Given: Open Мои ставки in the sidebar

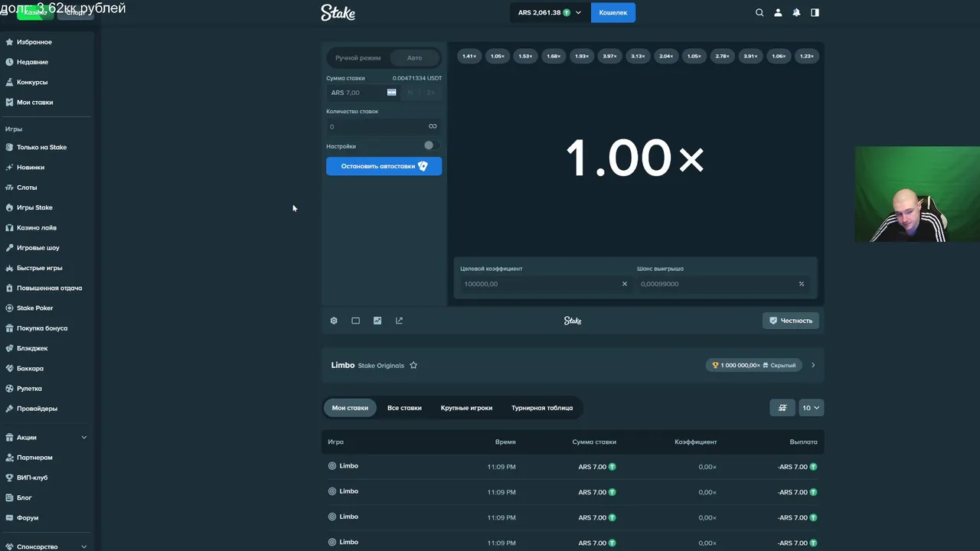Looking at the screenshot, I should [34, 102].
